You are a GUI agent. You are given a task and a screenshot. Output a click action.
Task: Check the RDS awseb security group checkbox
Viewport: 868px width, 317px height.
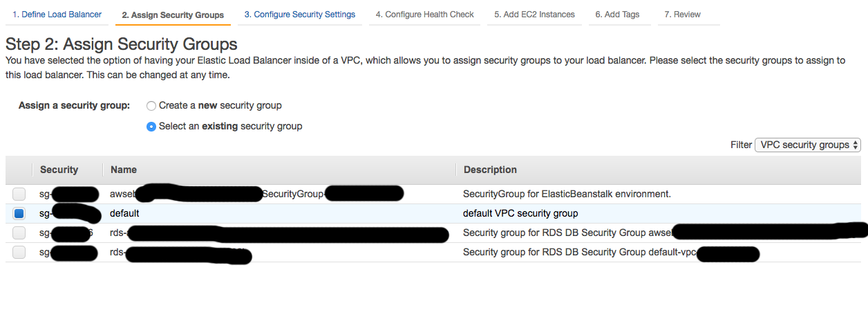coord(19,233)
